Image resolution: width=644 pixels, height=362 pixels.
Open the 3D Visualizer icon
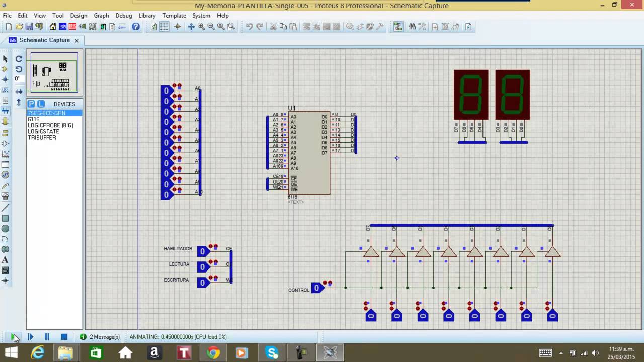[x=83, y=26]
